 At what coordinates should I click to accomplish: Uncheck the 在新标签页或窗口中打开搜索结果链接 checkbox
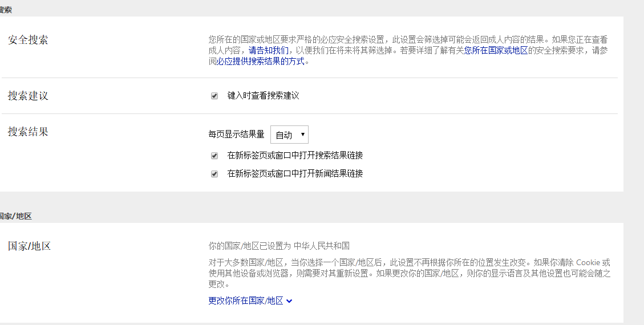(x=214, y=156)
